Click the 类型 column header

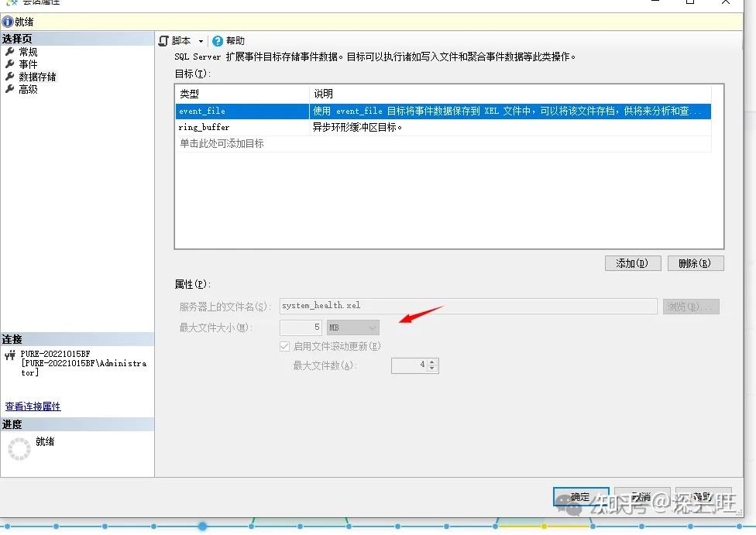(242, 94)
